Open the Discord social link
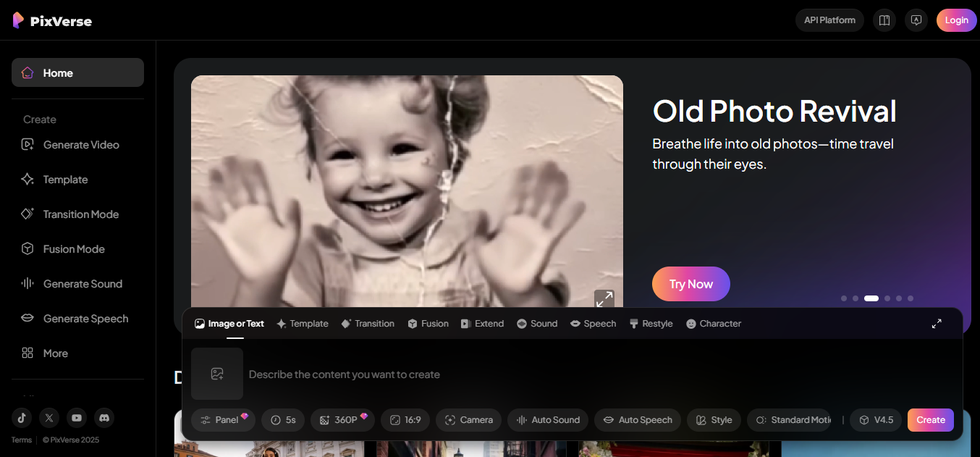 point(104,417)
